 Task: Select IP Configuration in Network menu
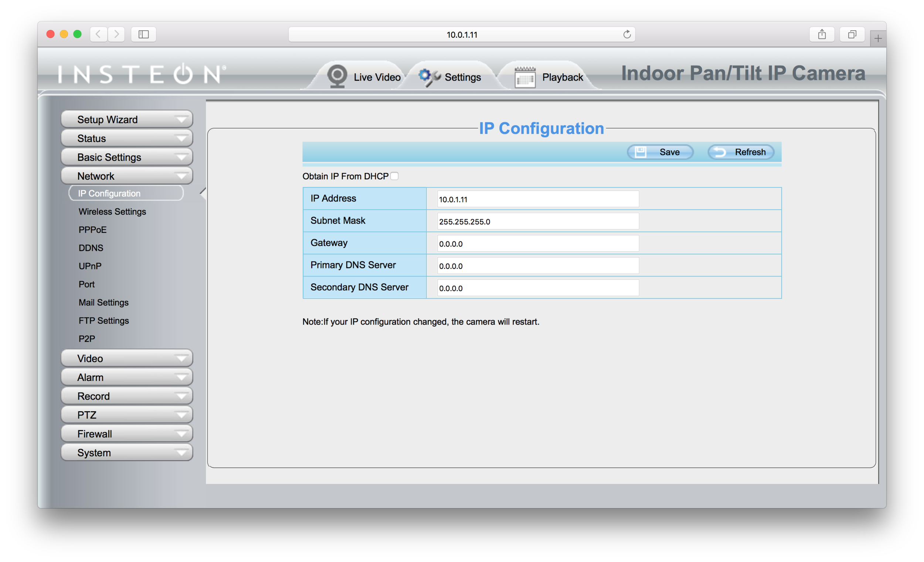tap(126, 193)
